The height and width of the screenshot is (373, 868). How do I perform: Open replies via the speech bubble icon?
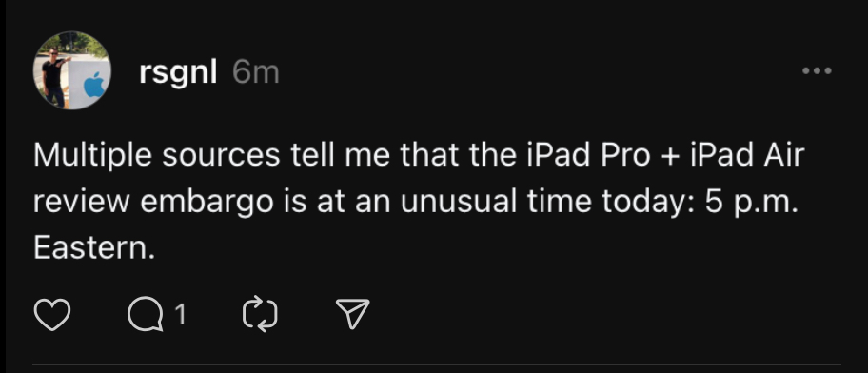point(146,314)
